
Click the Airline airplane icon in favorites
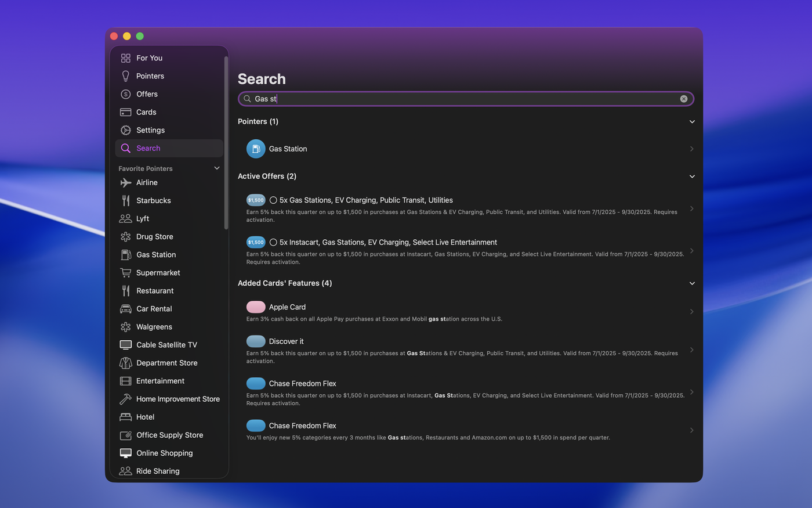click(126, 182)
